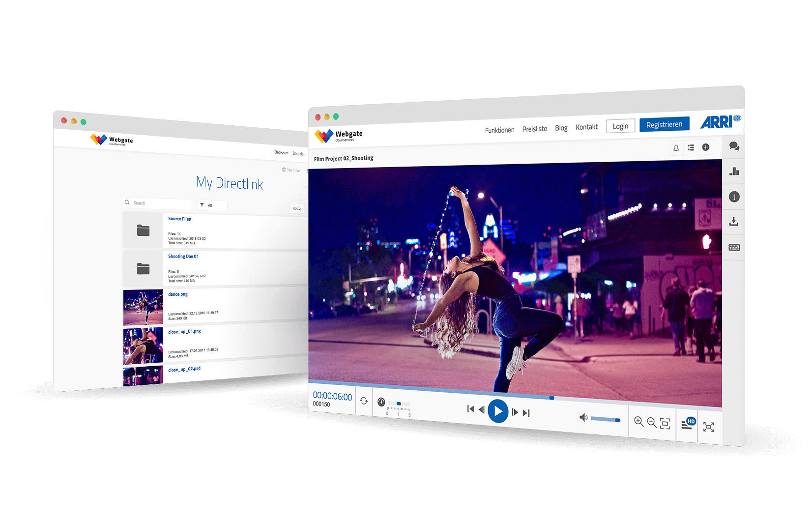Open keyboard shortcuts icon in sidebar

734,247
